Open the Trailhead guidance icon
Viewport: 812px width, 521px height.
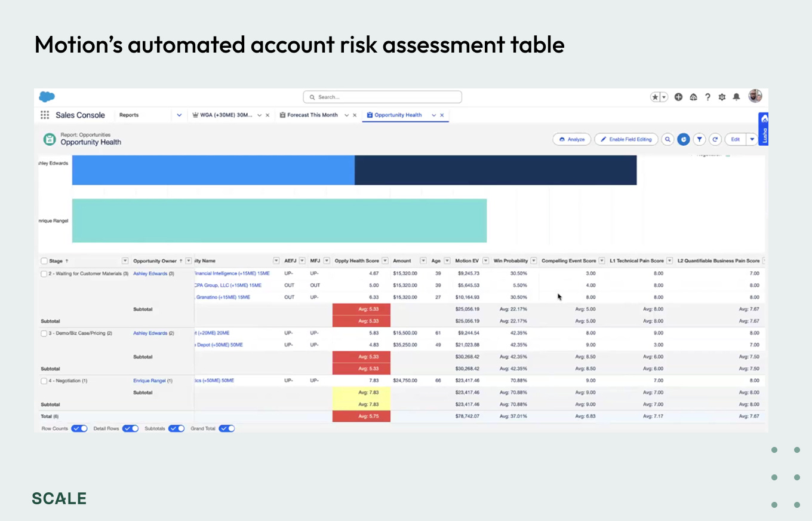click(693, 97)
